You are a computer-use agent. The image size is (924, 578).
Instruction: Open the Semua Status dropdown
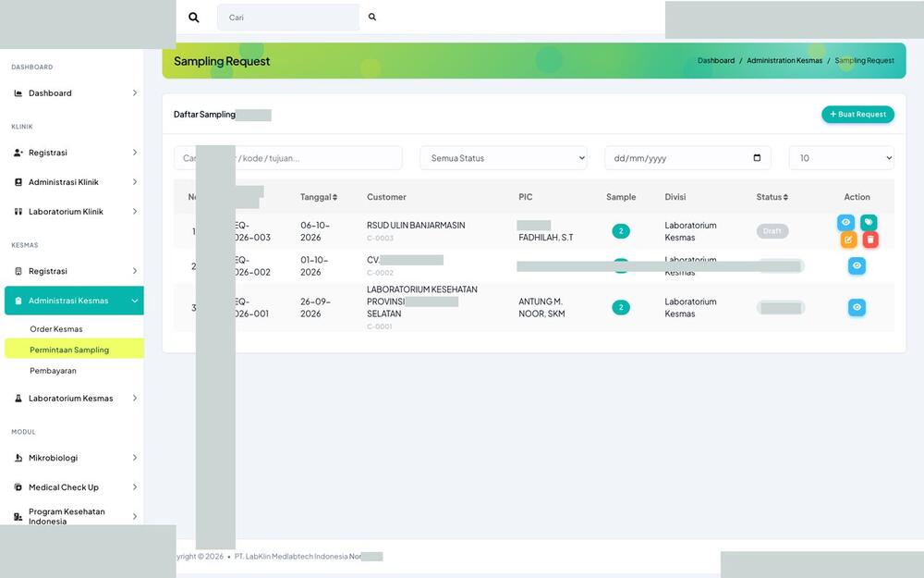(x=504, y=158)
